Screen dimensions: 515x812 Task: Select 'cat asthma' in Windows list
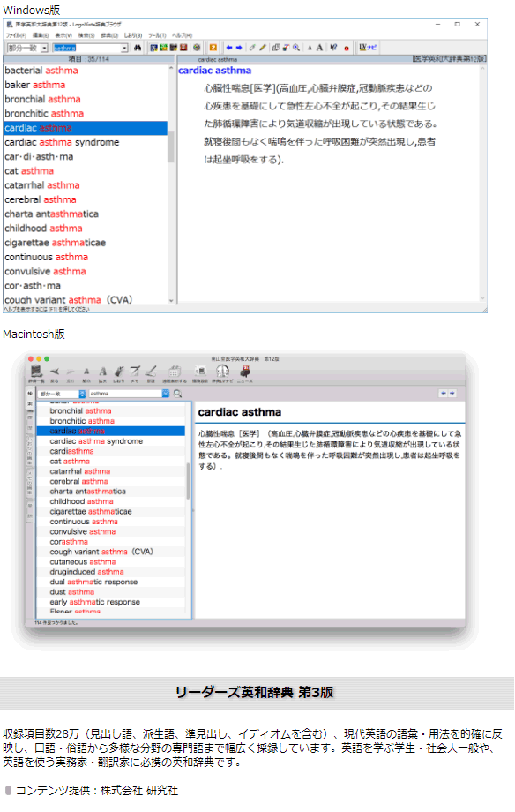(29, 171)
